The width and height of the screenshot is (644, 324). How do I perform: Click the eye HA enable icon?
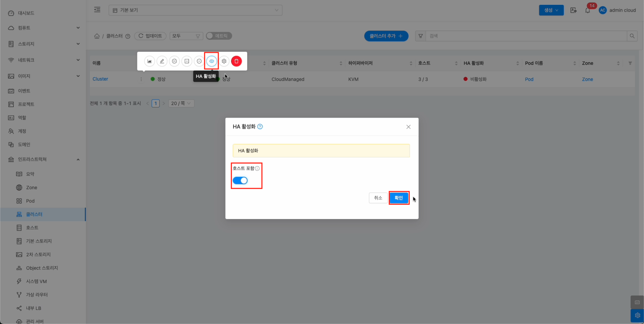[211, 61]
